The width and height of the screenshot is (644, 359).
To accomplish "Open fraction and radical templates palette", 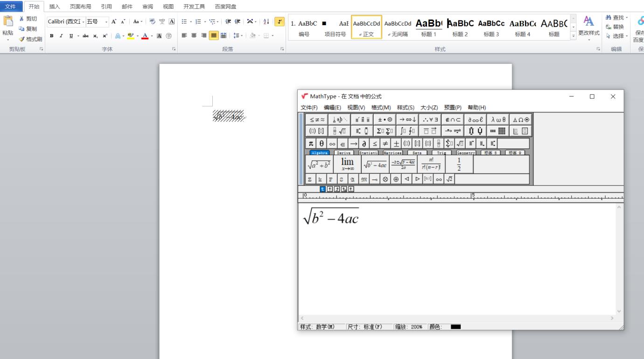I will 340,131.
